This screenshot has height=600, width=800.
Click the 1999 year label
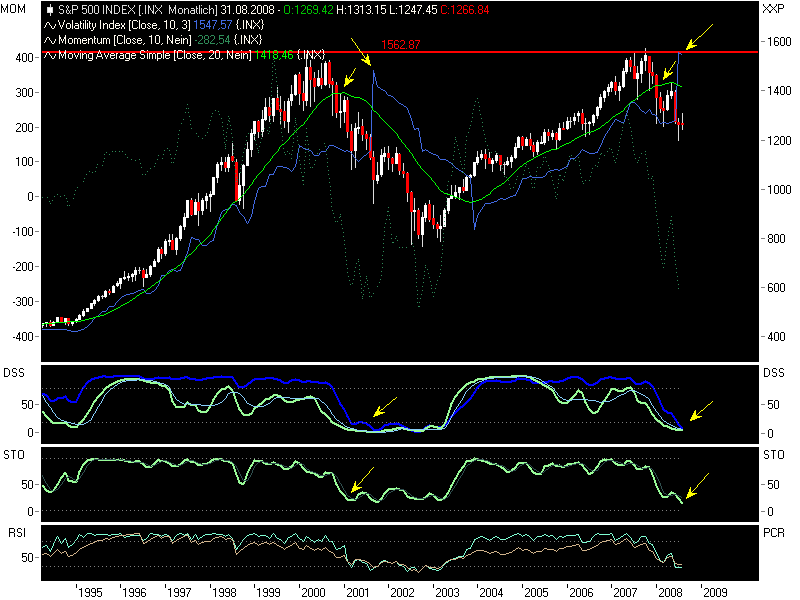(268, 592)
